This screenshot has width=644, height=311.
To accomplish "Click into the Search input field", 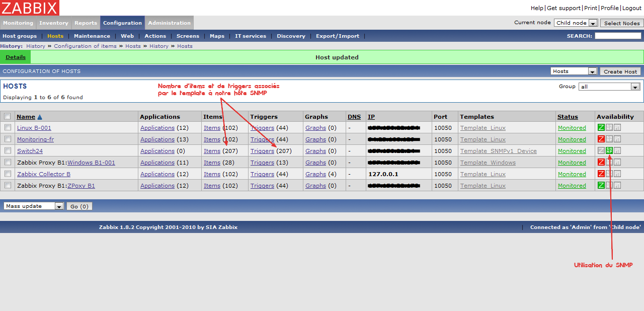I will [618, 36].
